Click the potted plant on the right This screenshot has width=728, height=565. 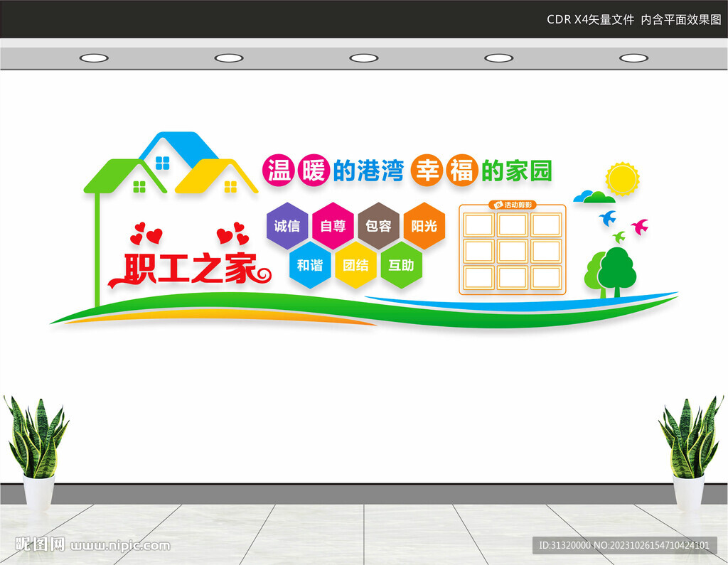pos(691,453)
